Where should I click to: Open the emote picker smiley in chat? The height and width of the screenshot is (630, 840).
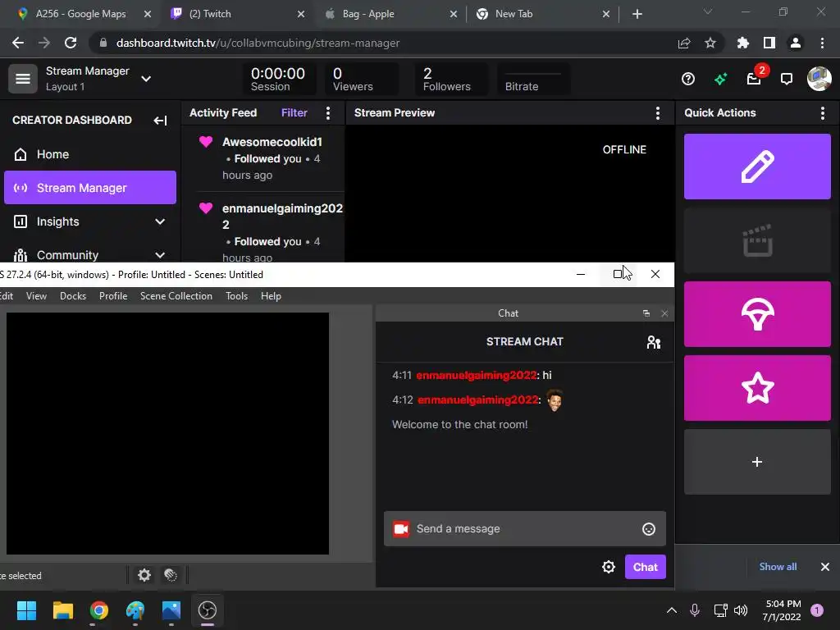pyautogui.click(x=649, y=529)
